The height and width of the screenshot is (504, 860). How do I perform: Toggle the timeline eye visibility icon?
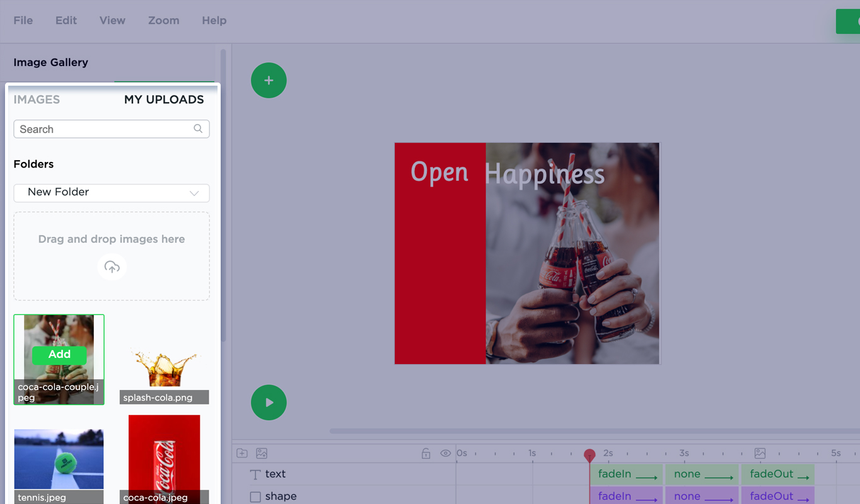coord(445,453)
